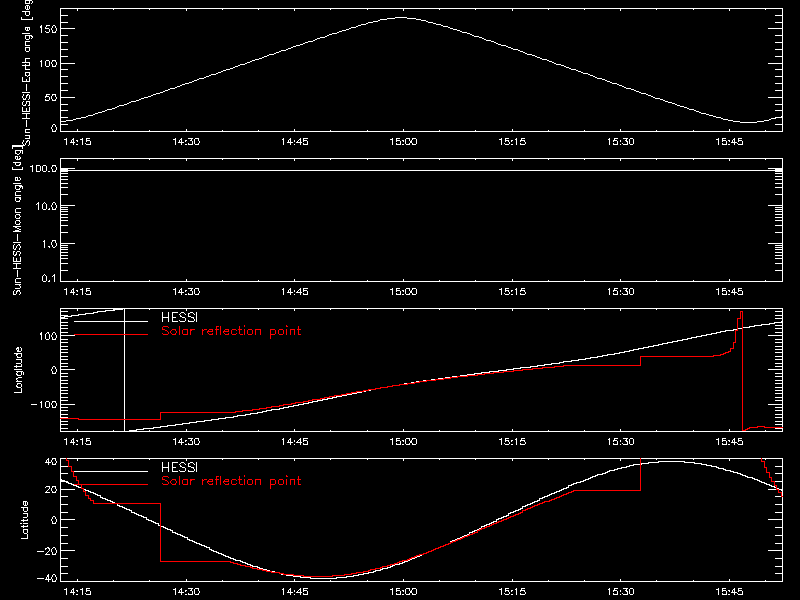Click 15:45 tick under Moon angle plot

tap(729, 292)
